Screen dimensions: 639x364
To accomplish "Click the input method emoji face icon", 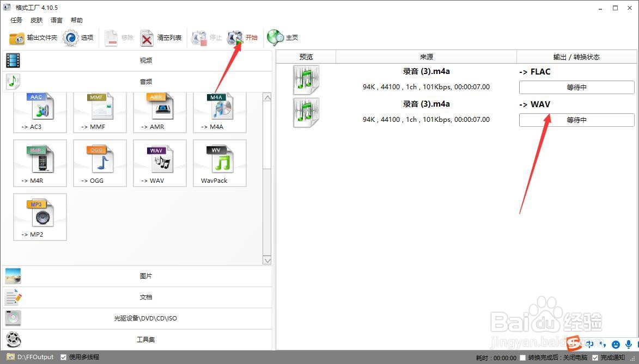I will [616, 344].
